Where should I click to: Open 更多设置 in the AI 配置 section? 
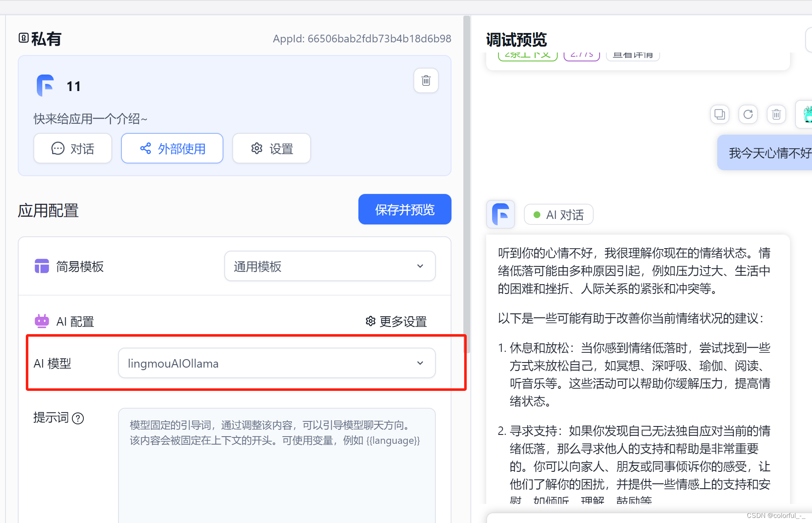402,321
